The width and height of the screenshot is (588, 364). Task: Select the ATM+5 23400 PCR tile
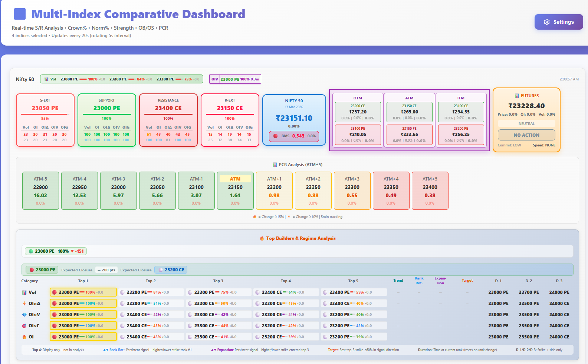pos(430,191)
